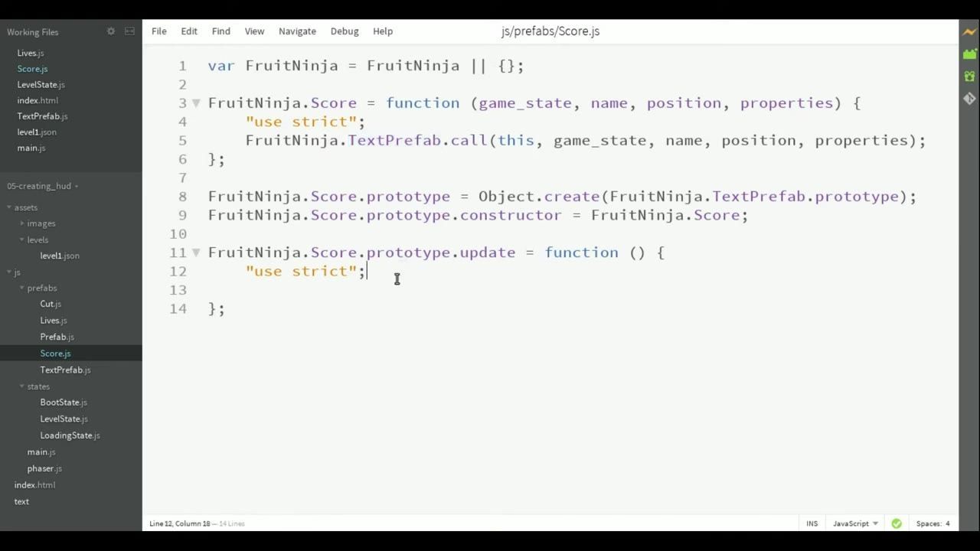Click the Line 12, Column 18 status
Viewport: 980px width, 551px height.
179,523
